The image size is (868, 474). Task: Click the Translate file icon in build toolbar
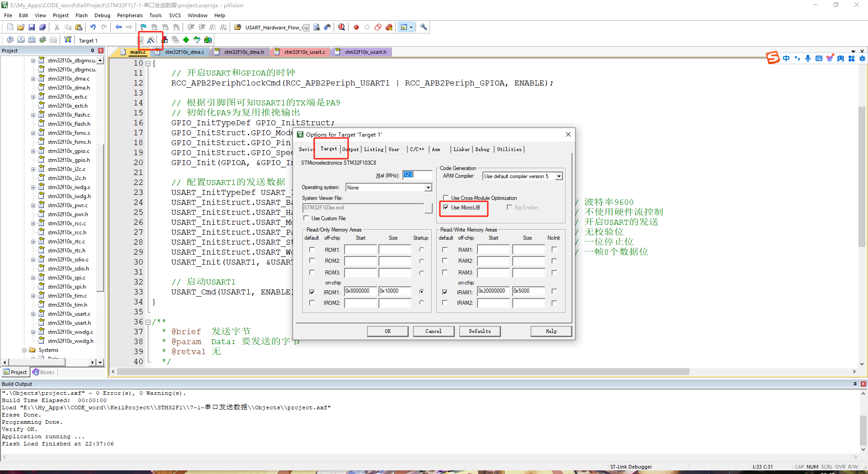(10, 40)
